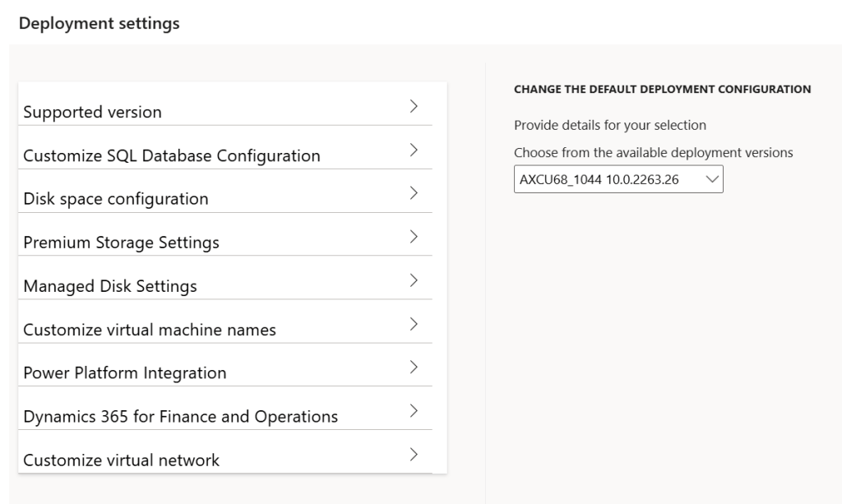Click the chevron arrow beside Supported version
This screenshot has width=842, height=504.
click(414, 107)
